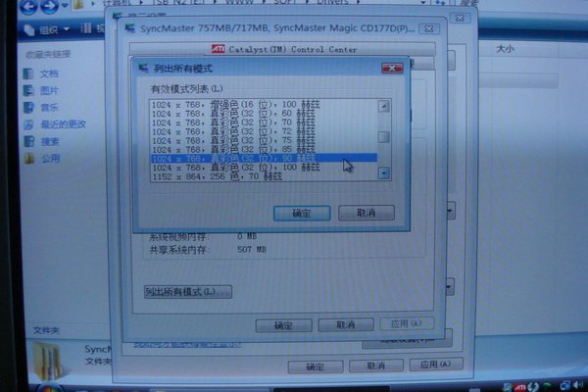The height and width of the screenshot is (392, 588).
Task: Click the network tray icon
Action: click(565, 385)
